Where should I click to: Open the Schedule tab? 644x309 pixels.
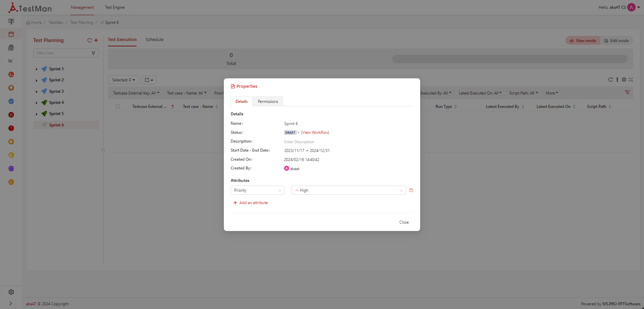click(x=155, y=40)
